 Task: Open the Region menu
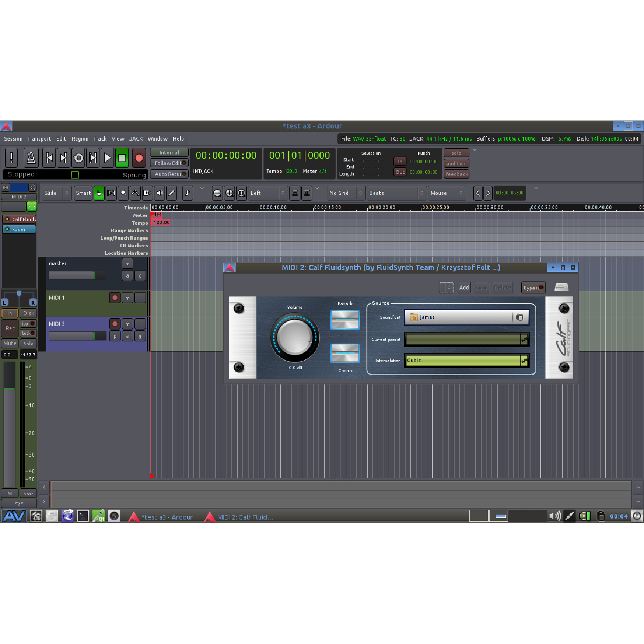tap(80, 139)
